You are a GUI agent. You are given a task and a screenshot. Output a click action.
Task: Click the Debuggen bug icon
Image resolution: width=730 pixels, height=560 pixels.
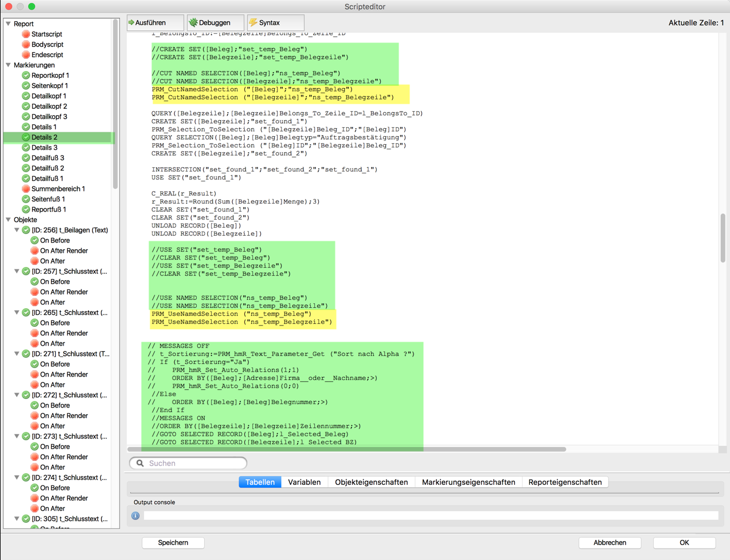(193, 23)
